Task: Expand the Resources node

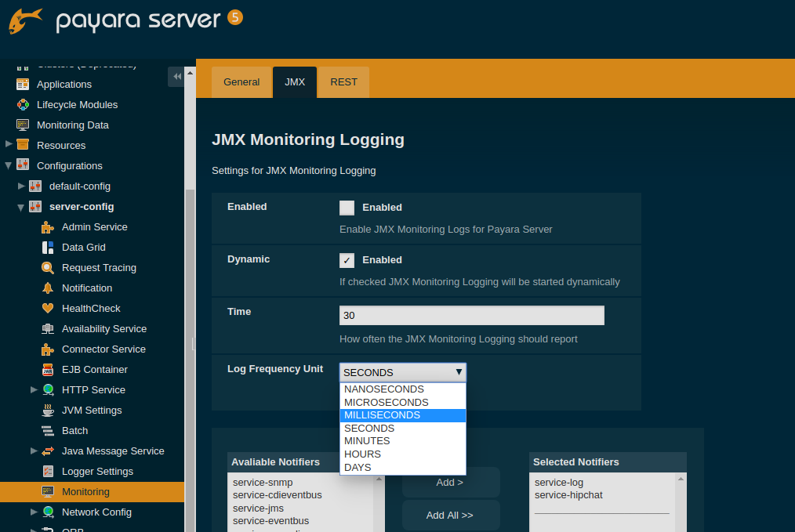Action: click(9, 144)
